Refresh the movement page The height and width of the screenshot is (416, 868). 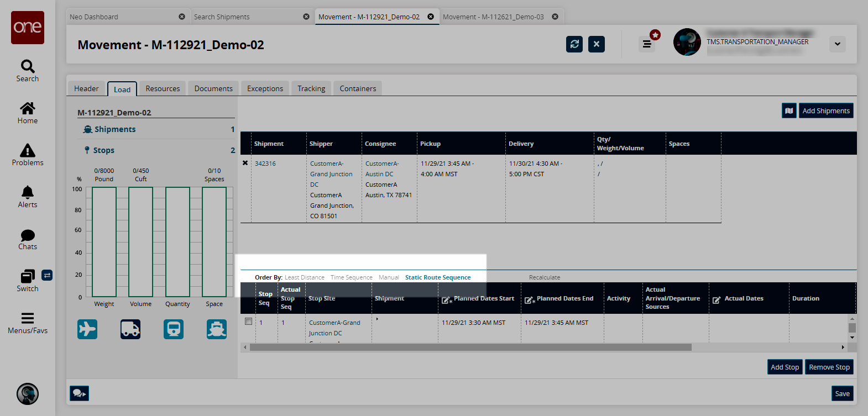point(574,44)
